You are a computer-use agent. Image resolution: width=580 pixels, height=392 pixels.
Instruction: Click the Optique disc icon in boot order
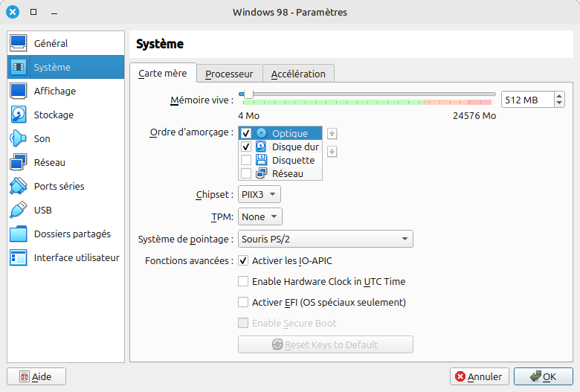(x=261, y=133)
